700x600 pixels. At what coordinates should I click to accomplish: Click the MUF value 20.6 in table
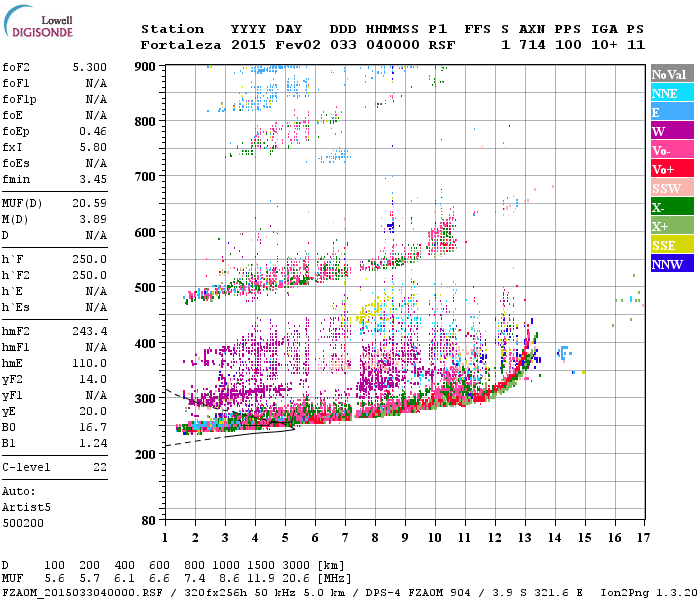296,579
